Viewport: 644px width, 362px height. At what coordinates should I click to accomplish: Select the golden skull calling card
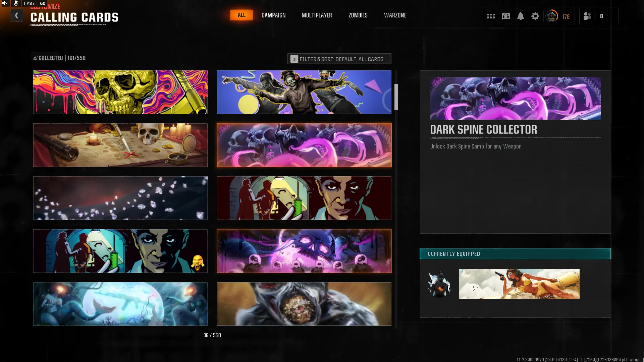pyautogui.click(x=120, y=92)
